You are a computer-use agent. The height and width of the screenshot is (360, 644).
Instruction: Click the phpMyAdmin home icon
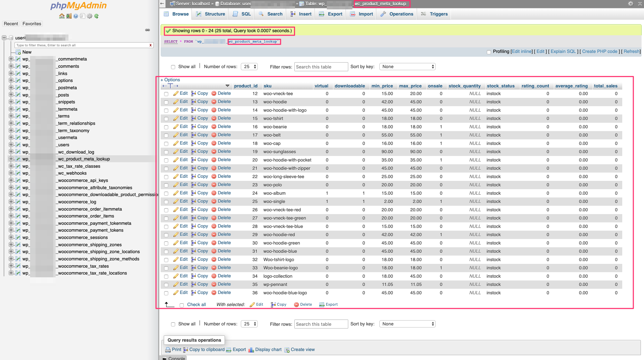point(62,16)
